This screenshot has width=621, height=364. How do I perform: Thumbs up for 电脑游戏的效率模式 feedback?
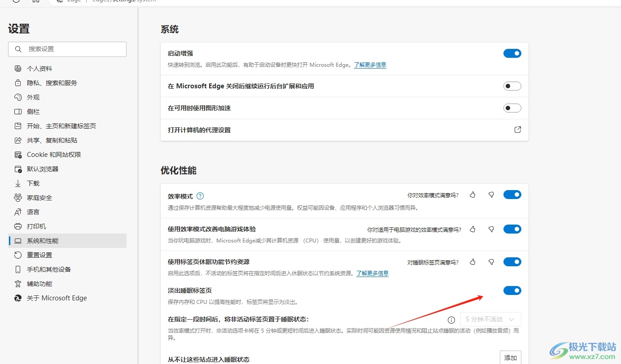472,229
